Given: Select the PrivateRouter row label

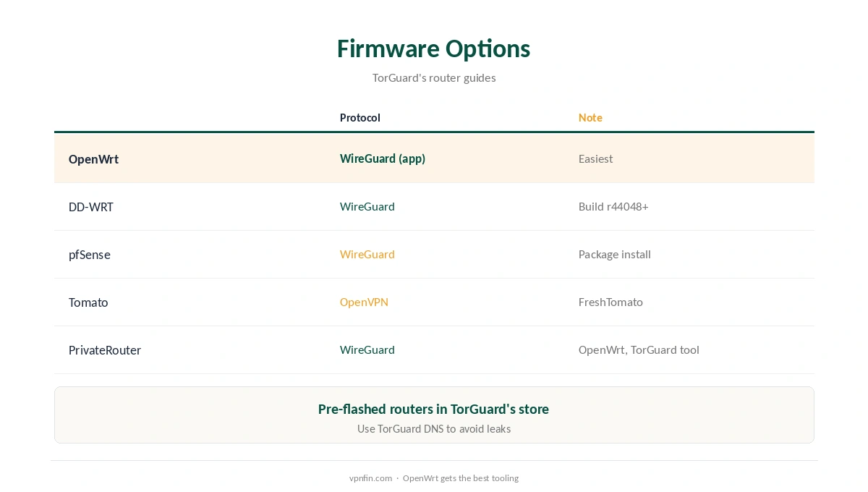Looking at the screenshot, I should coord(105,350).
